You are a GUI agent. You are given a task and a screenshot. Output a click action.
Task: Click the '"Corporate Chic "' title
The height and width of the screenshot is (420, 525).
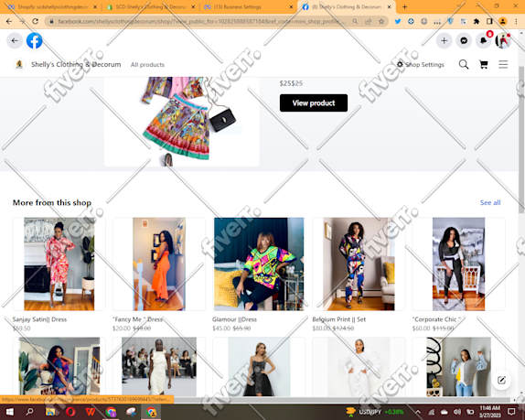point(436,319)
